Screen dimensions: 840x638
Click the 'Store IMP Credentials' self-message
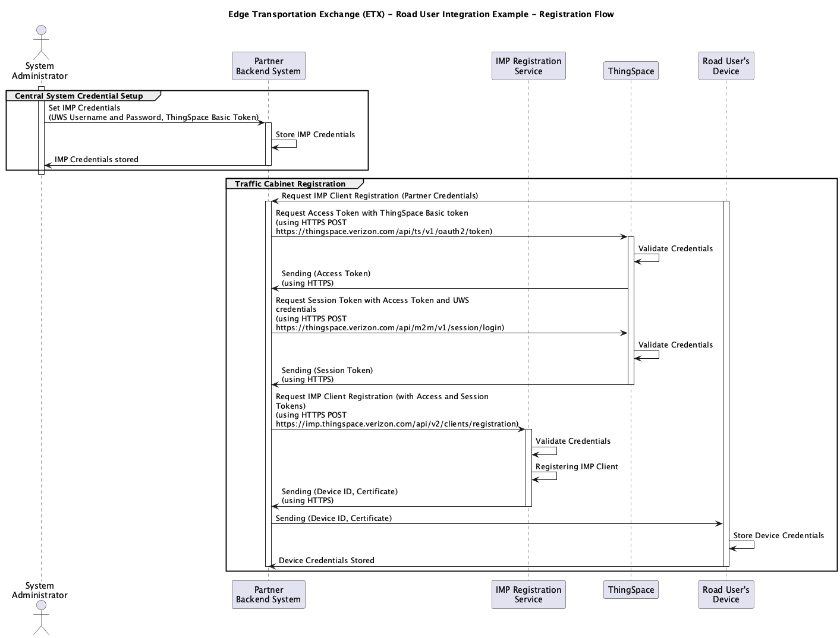315,134
